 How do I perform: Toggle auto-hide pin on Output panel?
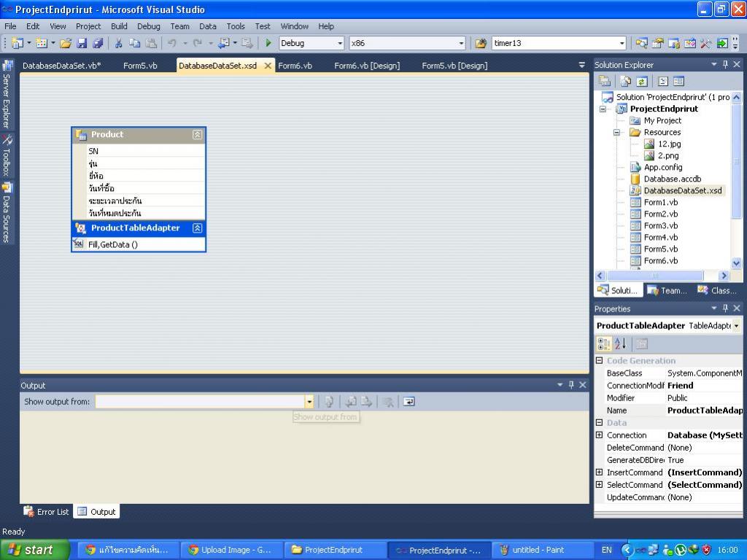point(571,385)
